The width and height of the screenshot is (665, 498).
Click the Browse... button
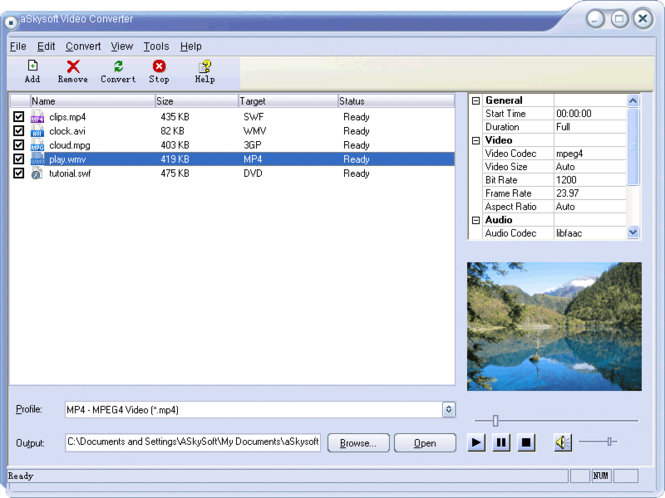(x=358, y=443)
